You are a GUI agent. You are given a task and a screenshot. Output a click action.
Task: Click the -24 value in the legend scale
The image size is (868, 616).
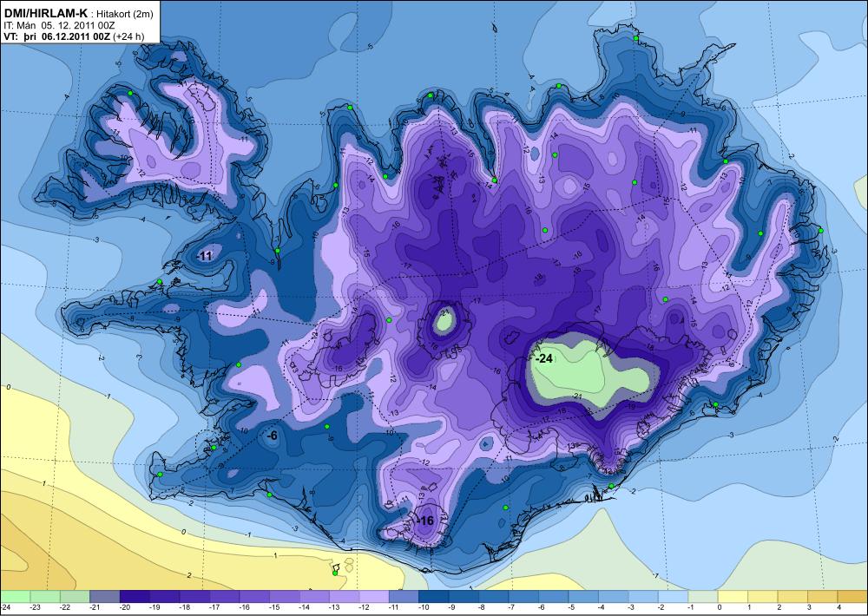pyautogui.click(x=5, y=607)
